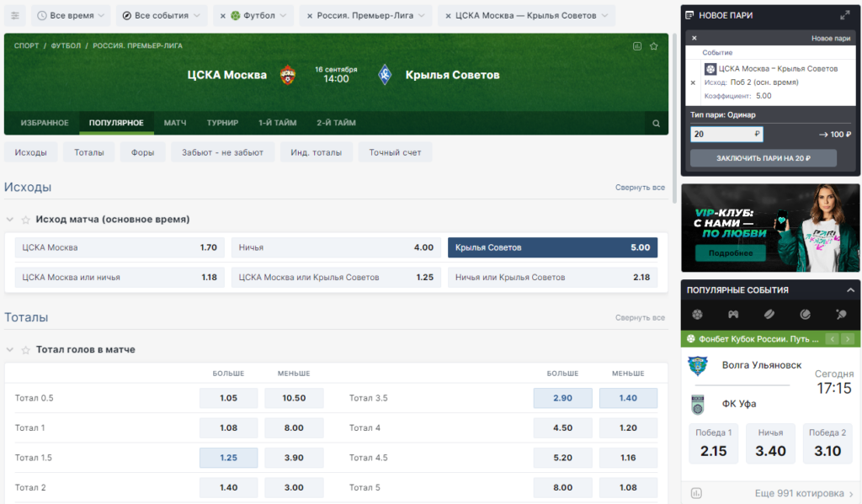The height and width of the screenshot is (504, 862).
Task: Click Свернуть все next to Тоталы
Action: pyautogui.click(x=640, y=318)
